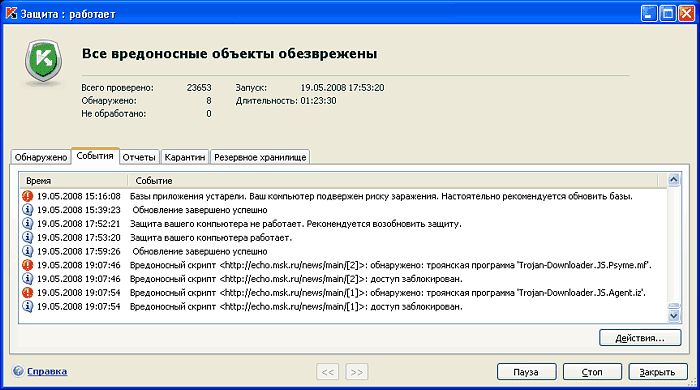700x390 pixels.
Task: Select 'Защита вашего компьютера не работает' event
Action: click(x=296, y=224)
